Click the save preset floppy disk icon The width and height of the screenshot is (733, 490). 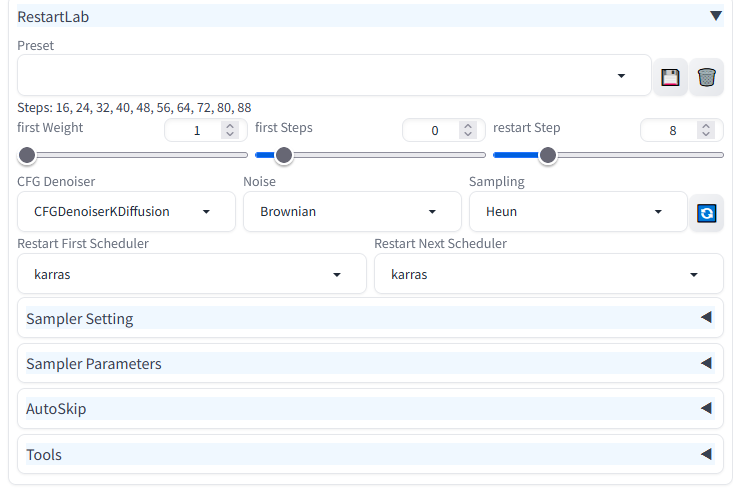coord(670,77)
